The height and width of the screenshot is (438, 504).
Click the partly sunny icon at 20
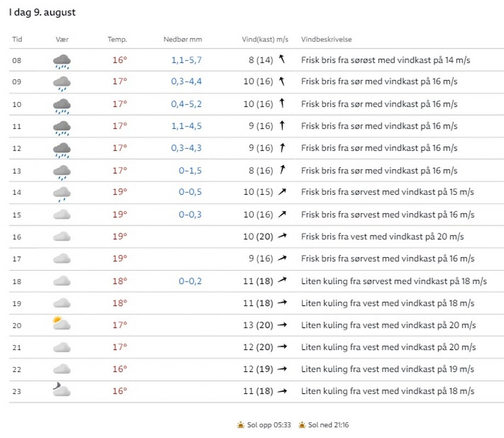(x=61, y=325)
